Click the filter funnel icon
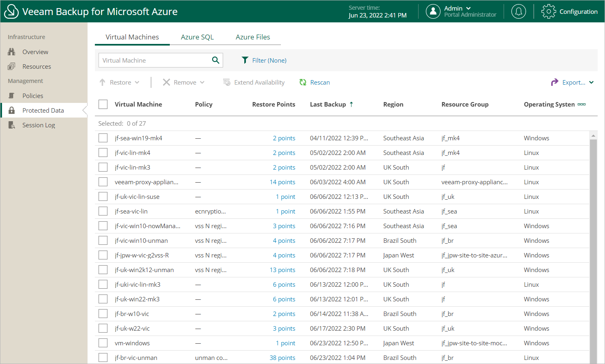 (245, 60)
